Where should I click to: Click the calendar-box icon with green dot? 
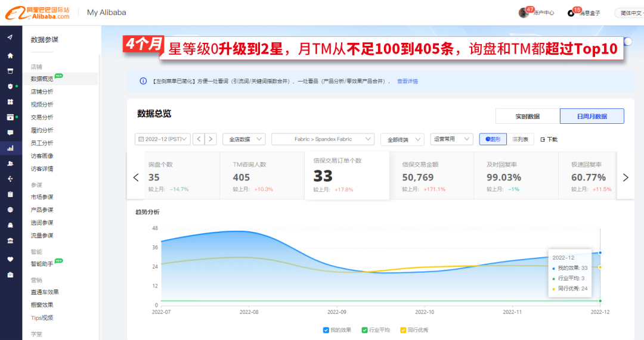(x=10, y=117)
